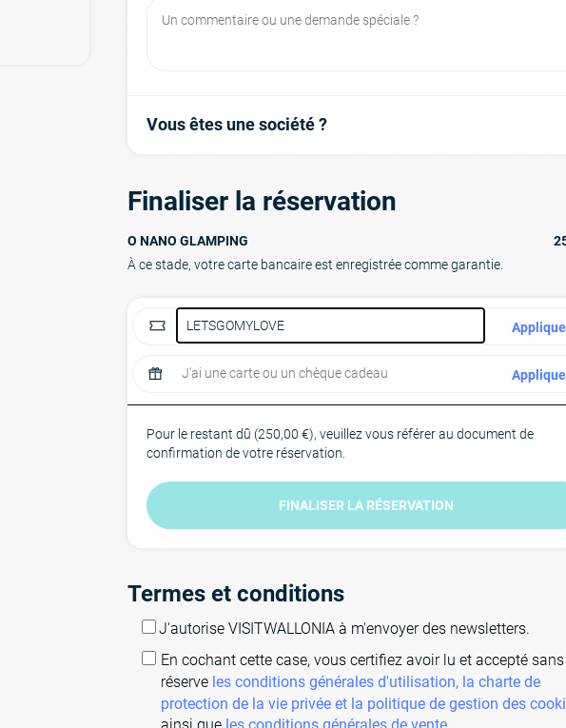Image resolution: width=566 pixels, height=728 pixels.
Task: Open the conditions générales de vente link
Action: click(337, 722)
